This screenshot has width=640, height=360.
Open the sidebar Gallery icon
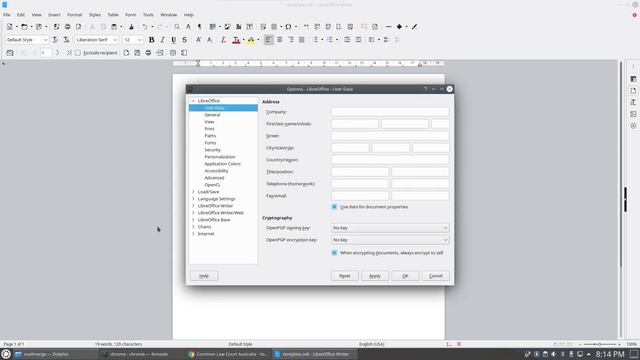pos(633,114)
